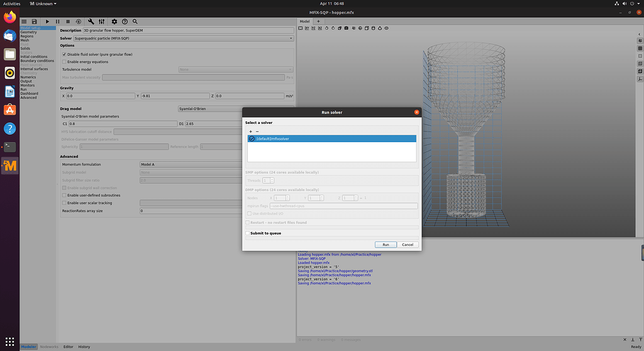Click the camera screenshot icon in viewer

(x=346, y=29)
